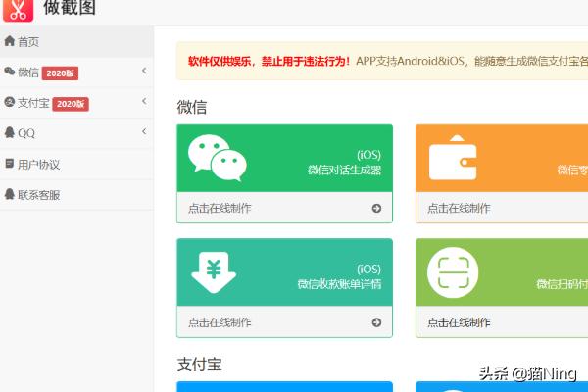This screenshot has height=392, width=588.
Task: Expand the 支付宝 sidebar menu chevron
Action: (144, 101)
